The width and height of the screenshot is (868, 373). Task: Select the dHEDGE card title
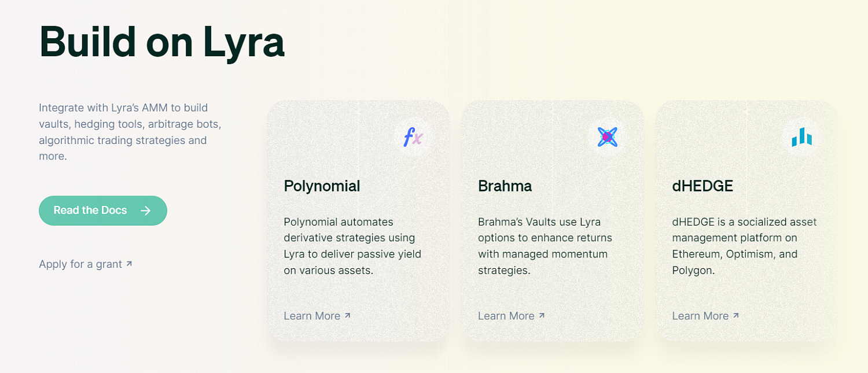(x=703, y=186)
